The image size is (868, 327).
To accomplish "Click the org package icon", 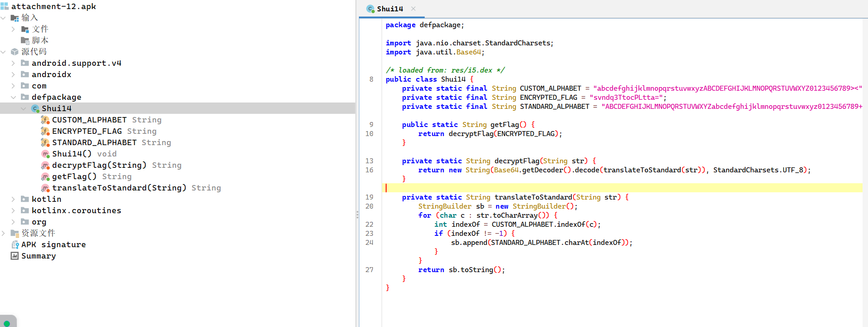I will (x=25, y=222).
